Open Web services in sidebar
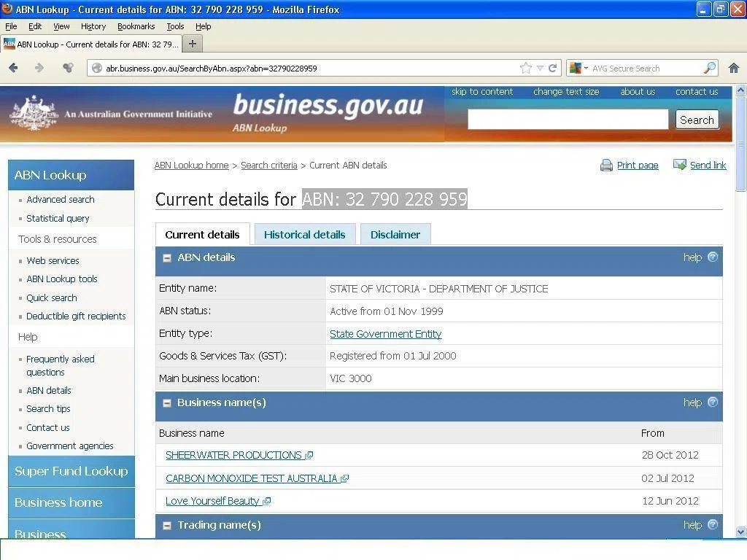The height and width of the screenshot is (560, 747). click(53, 260)
